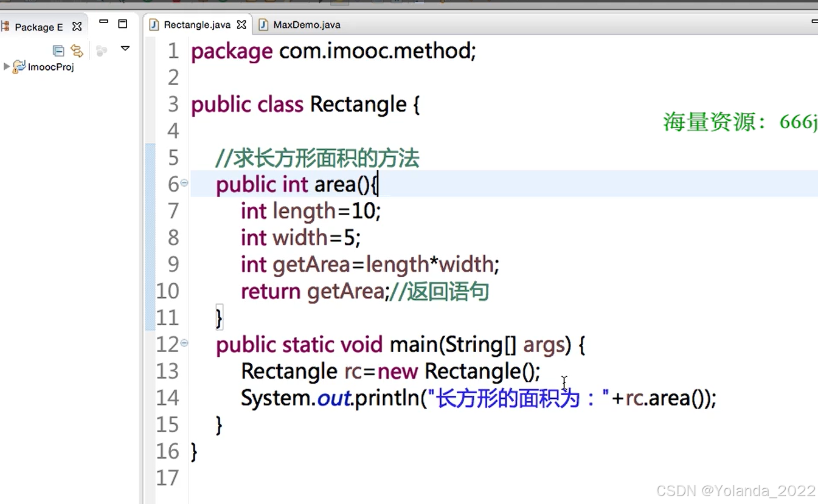This screenshot has height=504, width=818.
Task: Click 'public class' keywords on line 3
Action: 247,105
